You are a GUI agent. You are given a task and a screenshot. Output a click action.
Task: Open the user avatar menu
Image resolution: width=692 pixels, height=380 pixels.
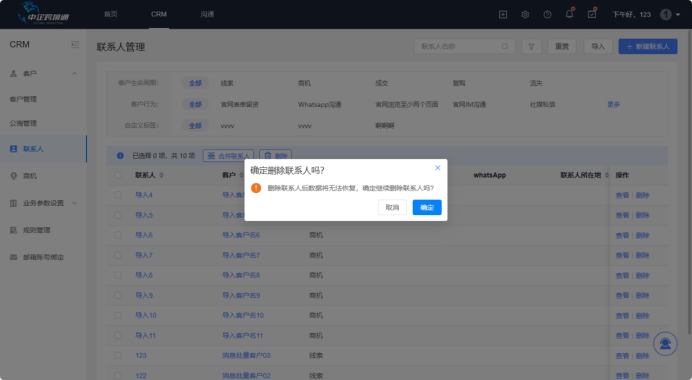click(669, 15)
